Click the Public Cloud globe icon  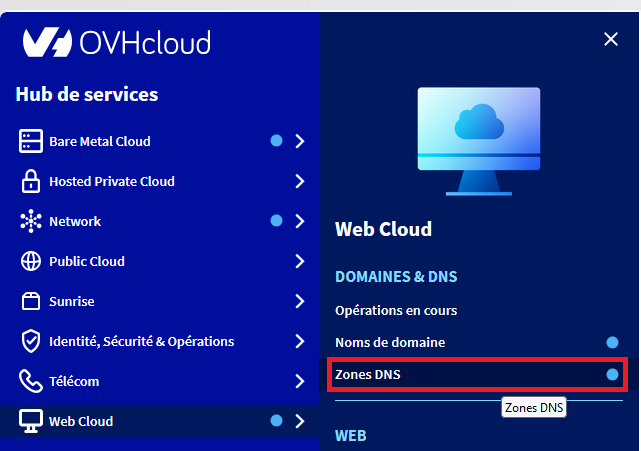tap(31, 261)
